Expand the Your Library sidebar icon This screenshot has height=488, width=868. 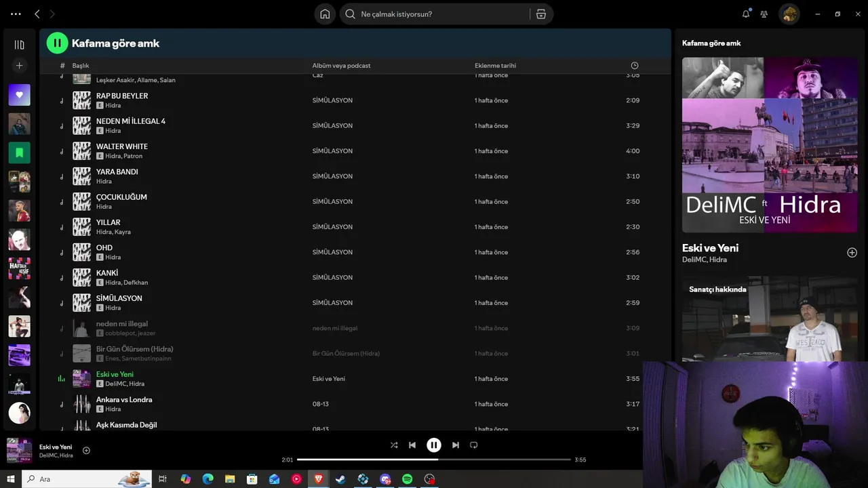(19, 45)
